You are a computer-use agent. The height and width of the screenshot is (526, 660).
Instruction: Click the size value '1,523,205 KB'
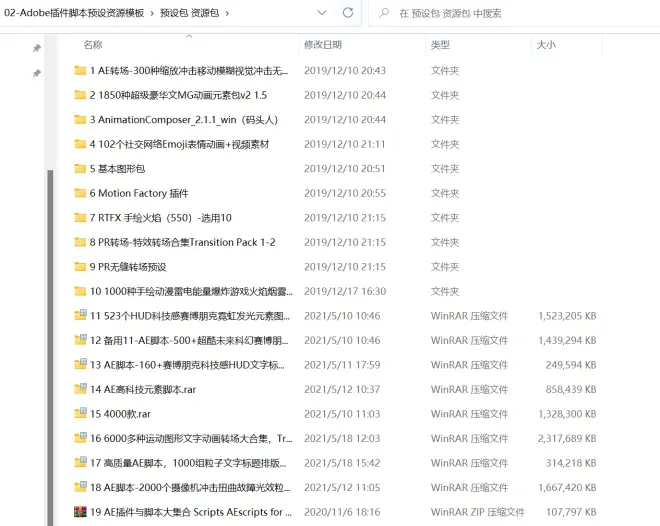pyautogui.click(x=567, y=315)
